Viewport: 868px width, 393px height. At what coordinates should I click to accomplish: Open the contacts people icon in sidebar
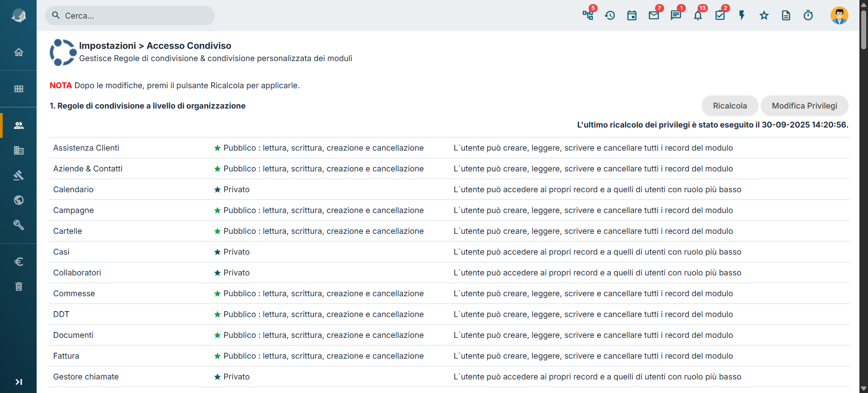(19, 125)
